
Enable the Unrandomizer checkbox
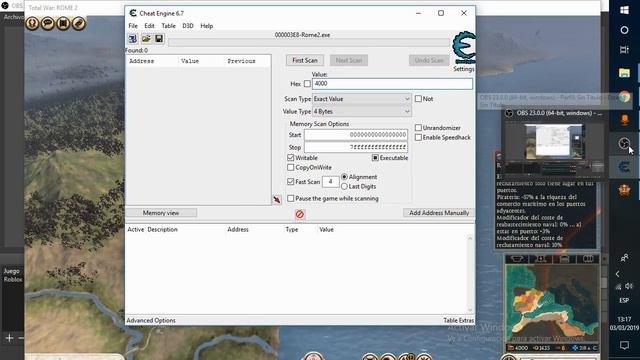(x=418, y=128)
